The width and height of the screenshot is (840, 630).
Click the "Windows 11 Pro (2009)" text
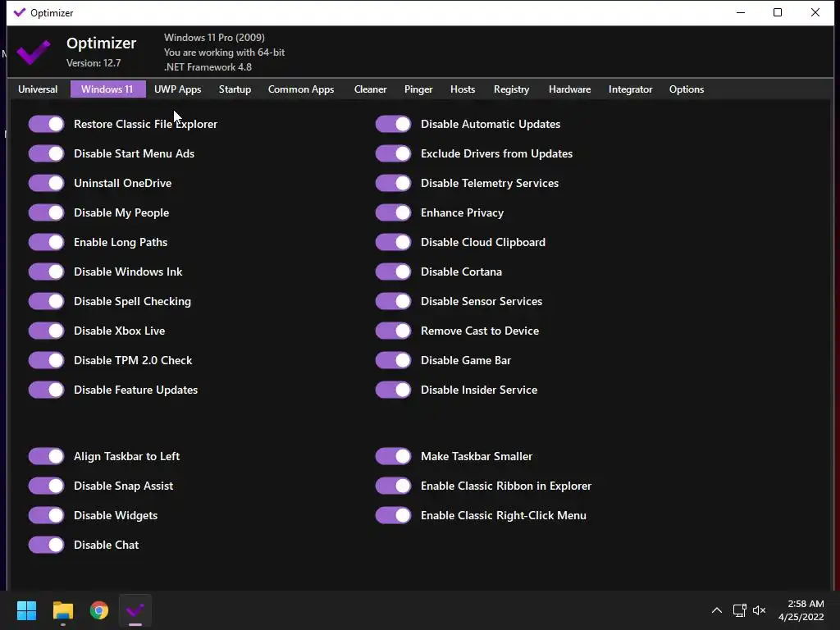tap(214, 38)
